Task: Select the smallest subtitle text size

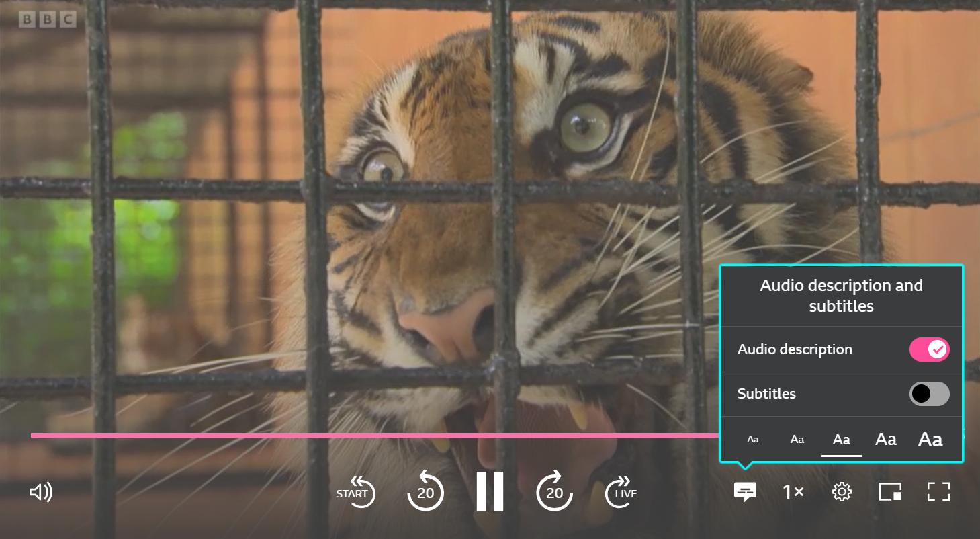Action: (x=752, y=439)
